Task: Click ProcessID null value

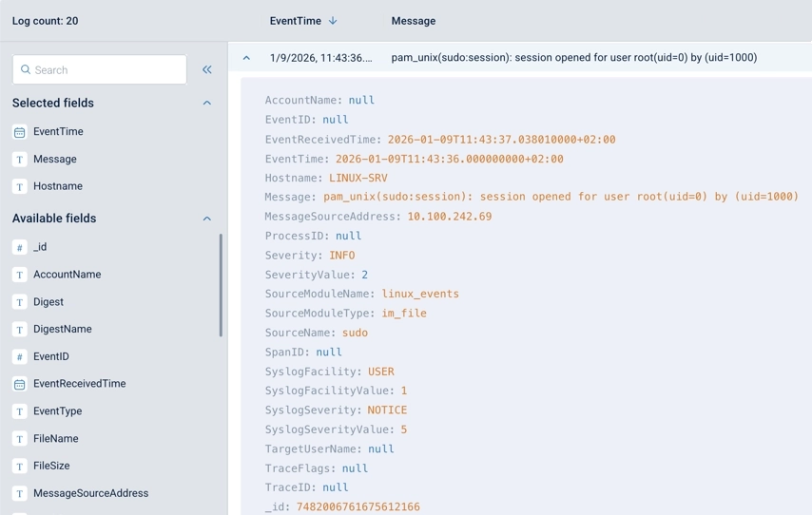Action: coord(349,236)
